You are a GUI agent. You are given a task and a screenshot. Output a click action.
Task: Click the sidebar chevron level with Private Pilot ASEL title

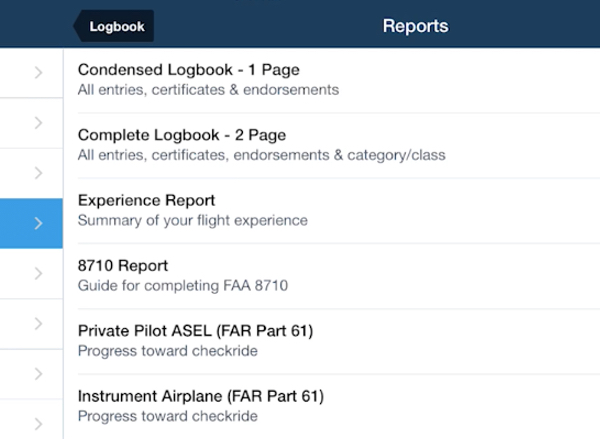point(38,324)
